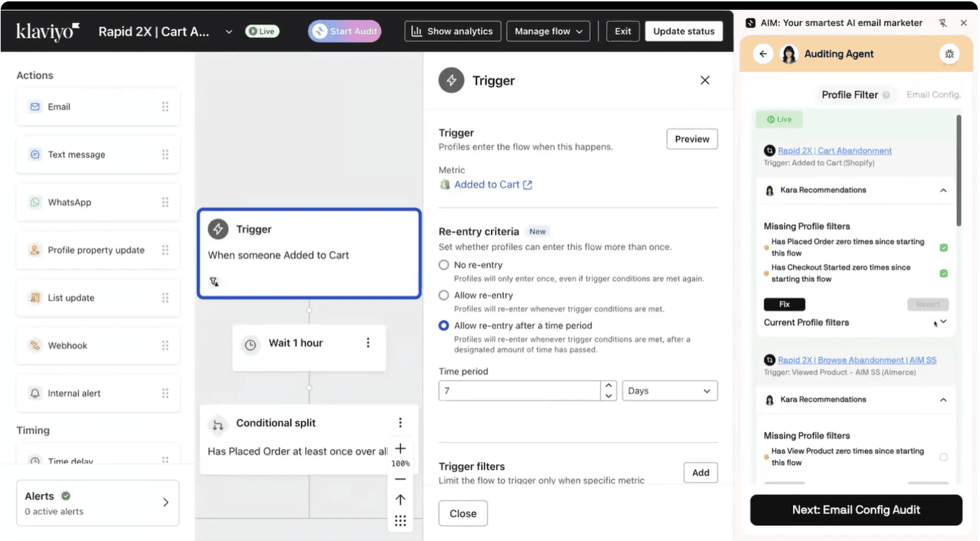Uncheck the Has Placed Order filter checkbox
980x541 pixels.
pos(944,248)
